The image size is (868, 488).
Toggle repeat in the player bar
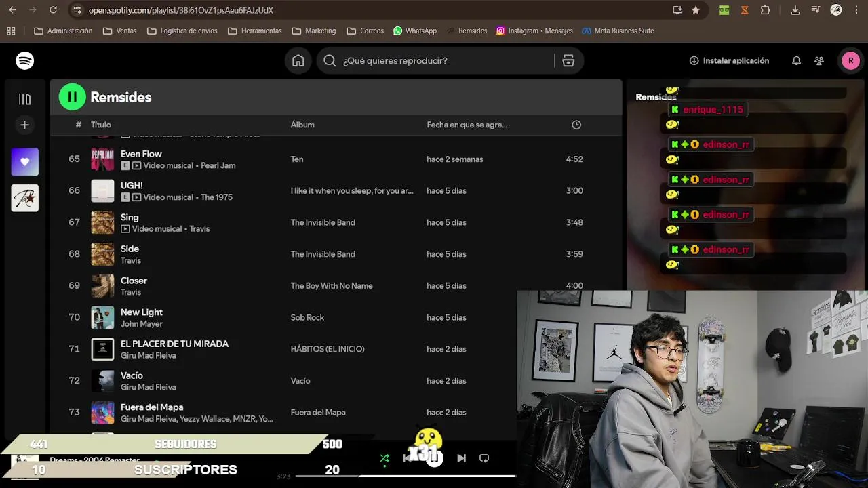[484, 458]
